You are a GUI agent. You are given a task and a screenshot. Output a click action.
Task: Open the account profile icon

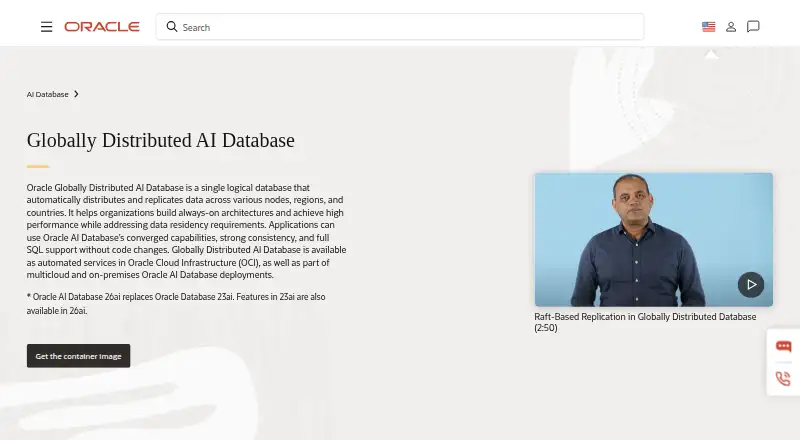[731, 27]
